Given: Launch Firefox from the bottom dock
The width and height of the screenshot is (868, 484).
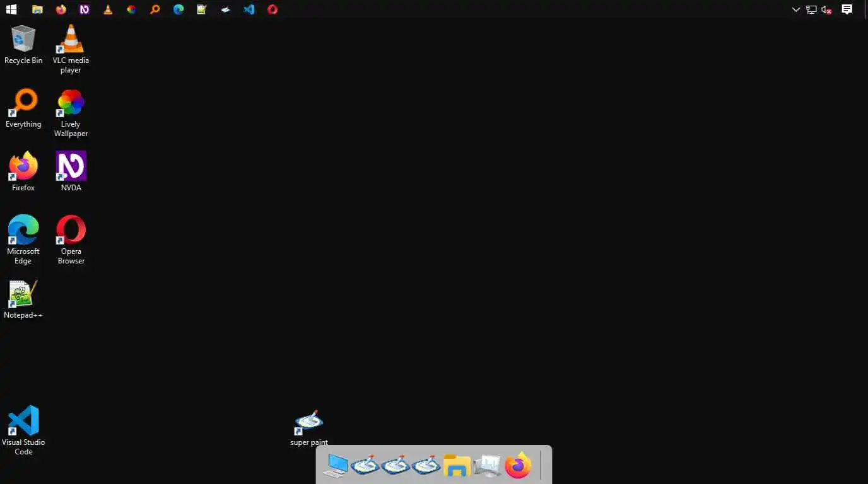Looking at the screenshot, I should (x=518, y=466).
